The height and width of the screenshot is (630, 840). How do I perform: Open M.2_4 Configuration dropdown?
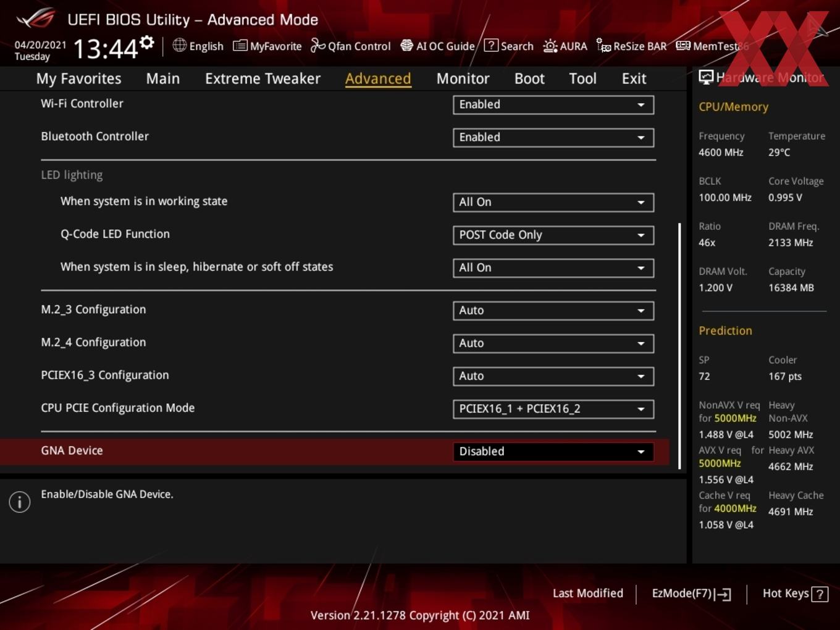click(553, 343)
